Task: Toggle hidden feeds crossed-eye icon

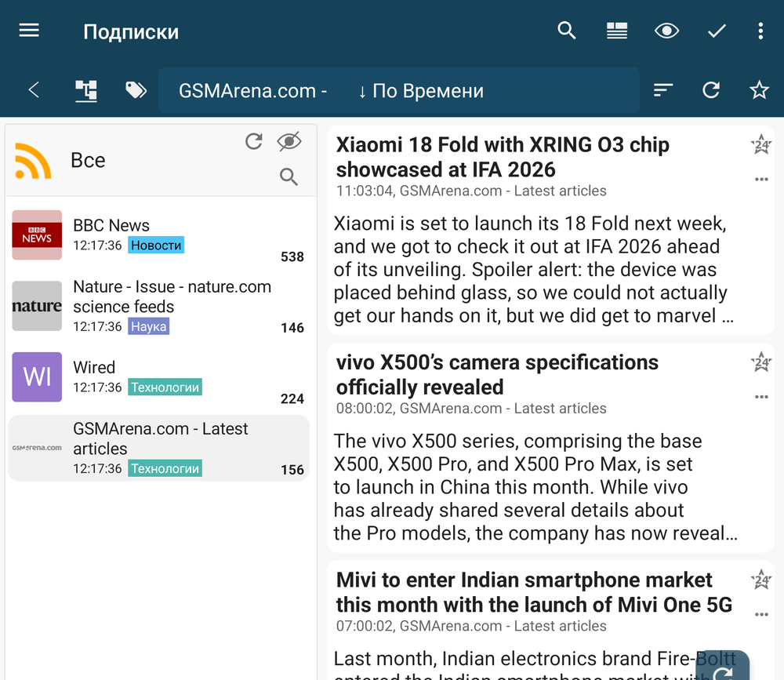Action: click(x=289, y=142)
